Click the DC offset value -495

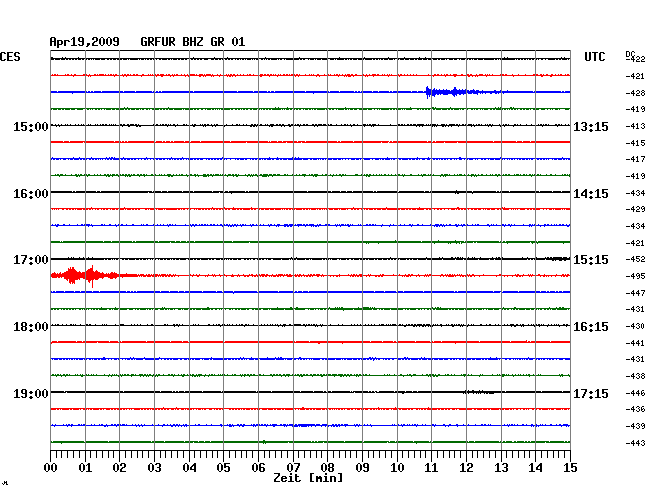(635, 276)
